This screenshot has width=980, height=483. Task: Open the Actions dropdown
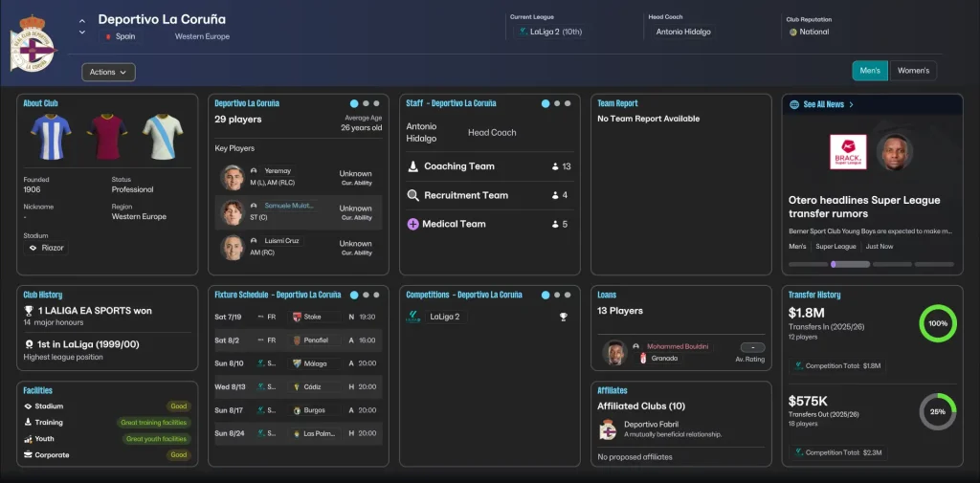(109, 72)
